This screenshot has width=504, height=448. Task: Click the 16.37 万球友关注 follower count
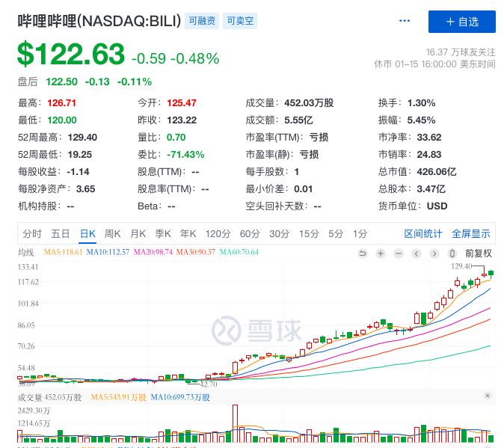coord(461,52)
